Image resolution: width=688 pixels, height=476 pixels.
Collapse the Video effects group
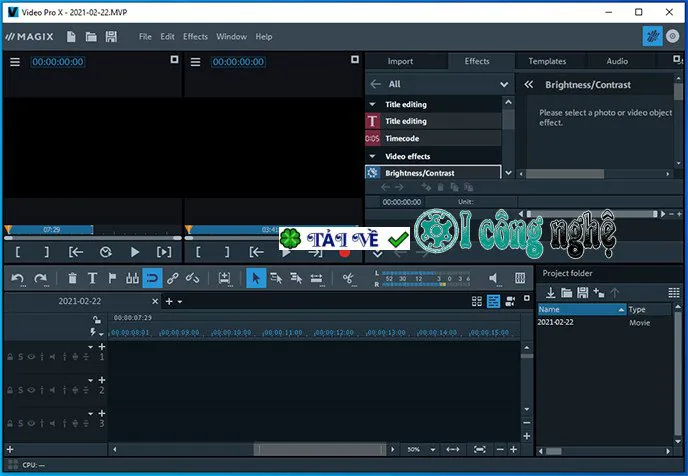tap(373, 156)
